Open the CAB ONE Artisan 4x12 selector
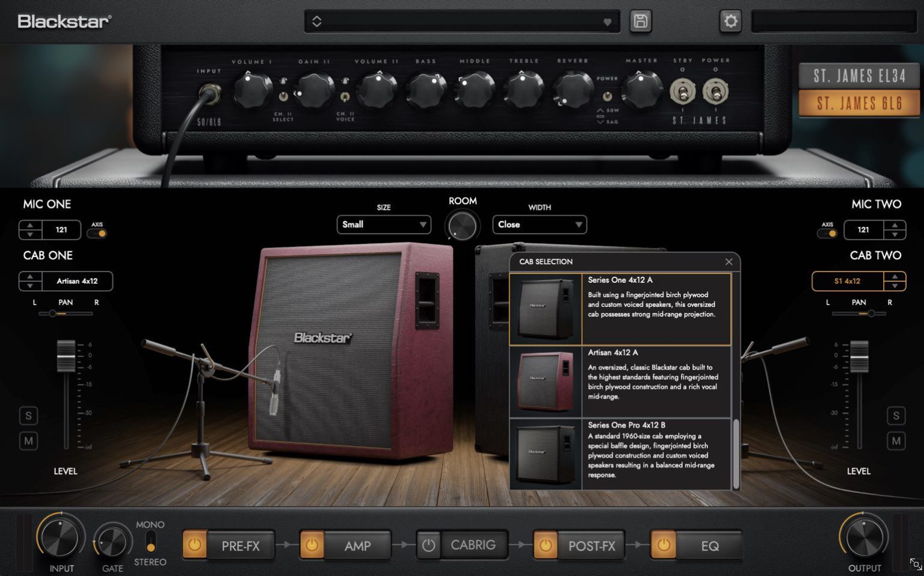Viewport: 924px width, 576px height. (76, 281)
